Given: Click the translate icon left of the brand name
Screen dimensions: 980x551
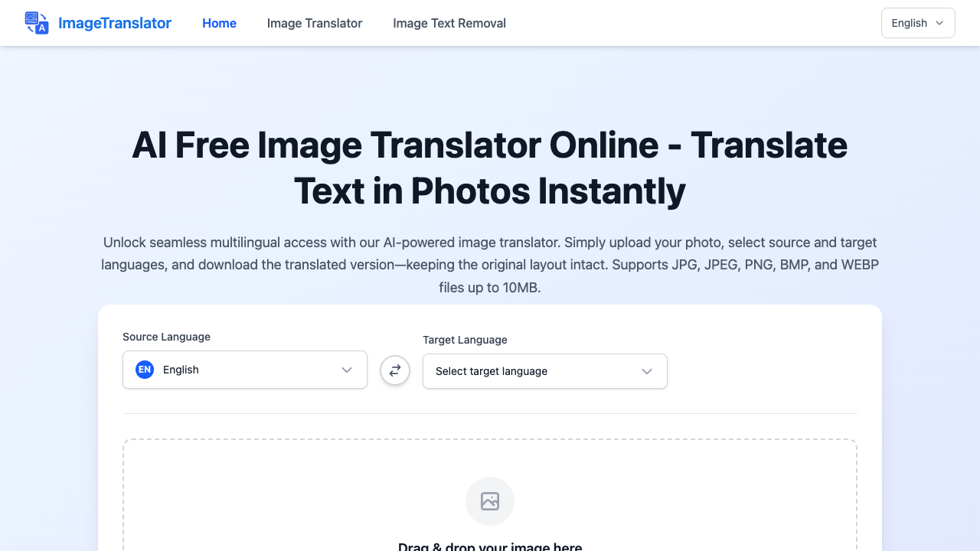Looking at the screenshot, I should pos(36,23).
